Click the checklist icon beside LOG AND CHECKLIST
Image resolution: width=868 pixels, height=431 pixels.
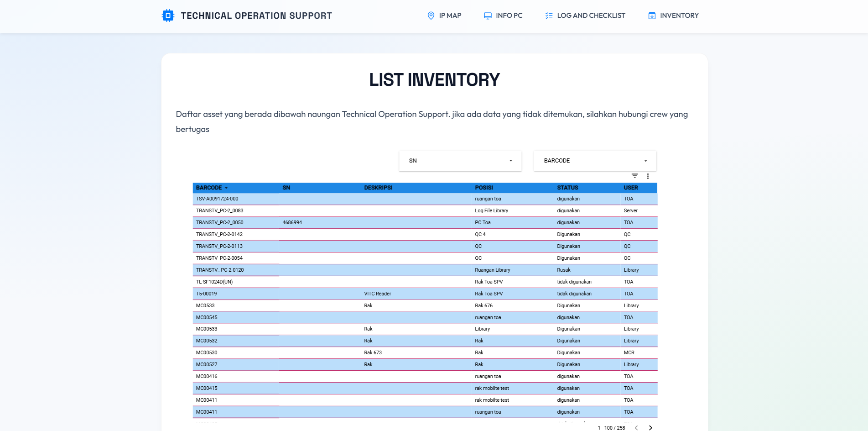click(x=549, y=16)
